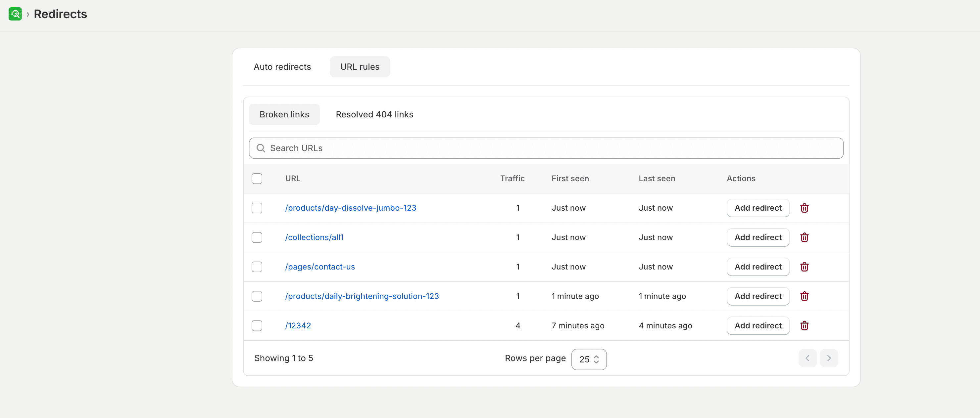
Task: Click the Last seen column header
Action: (657, 179)
